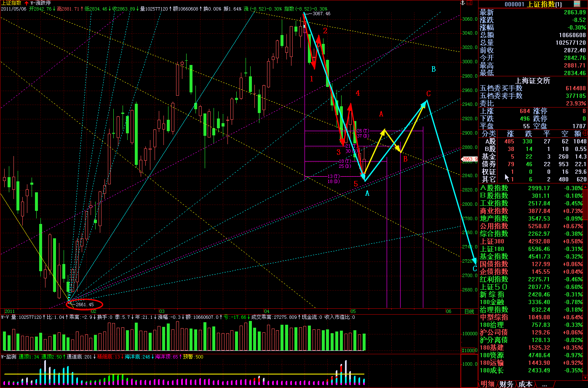Screen dimensions: 588x388
Task: Click the anchor icon above the price axis
Action: [x=463, y=3]
